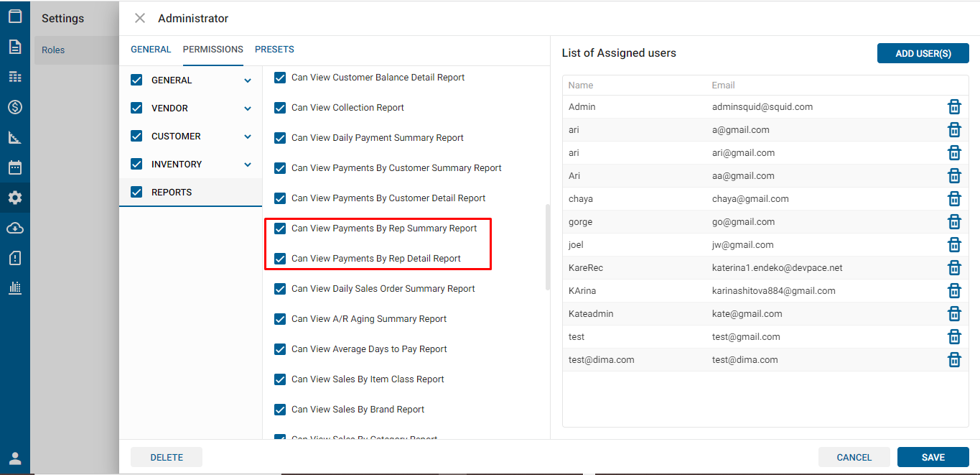
Task: Click the dollar sign icon in left sidebar
Action: 15,107
